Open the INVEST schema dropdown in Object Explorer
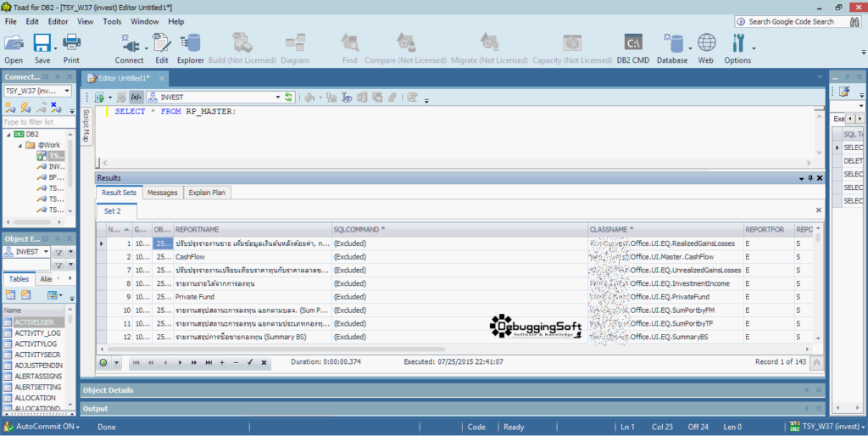The width and height of the screenshot is (868, 436). coord(46,252)
